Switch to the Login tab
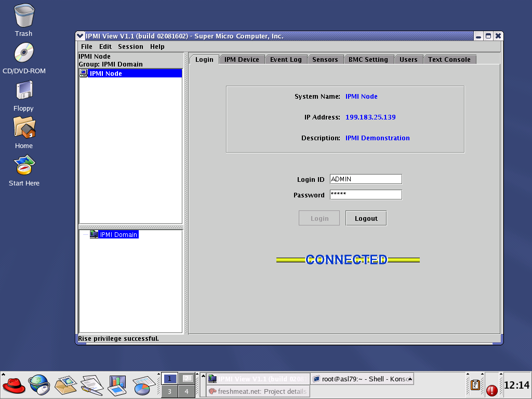 tap(204, 59)
